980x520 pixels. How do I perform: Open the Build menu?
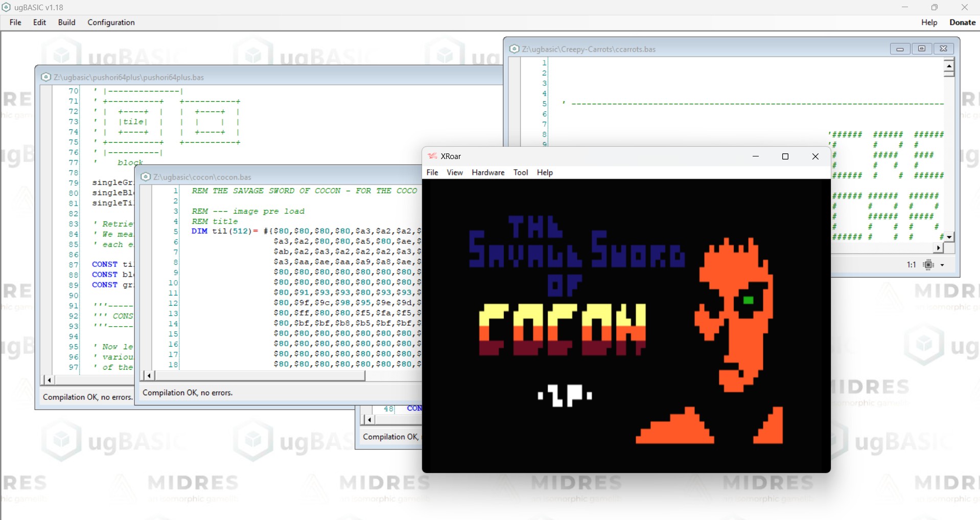pos(66,22)
